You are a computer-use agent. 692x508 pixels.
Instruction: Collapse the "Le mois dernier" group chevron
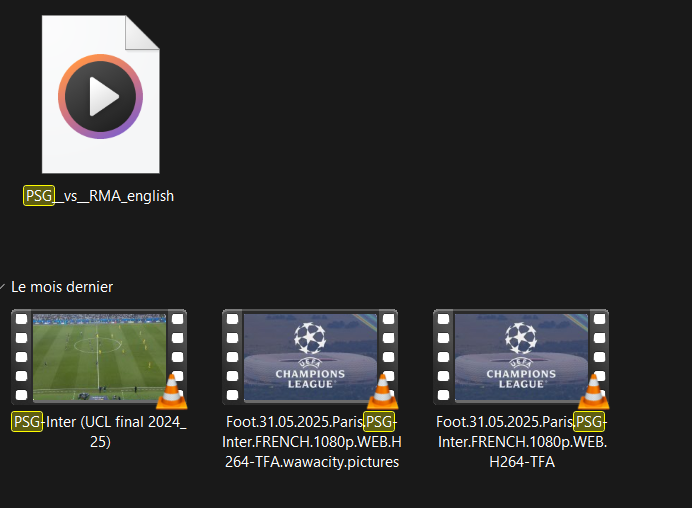pyautogui.click(x=5, y=288)
